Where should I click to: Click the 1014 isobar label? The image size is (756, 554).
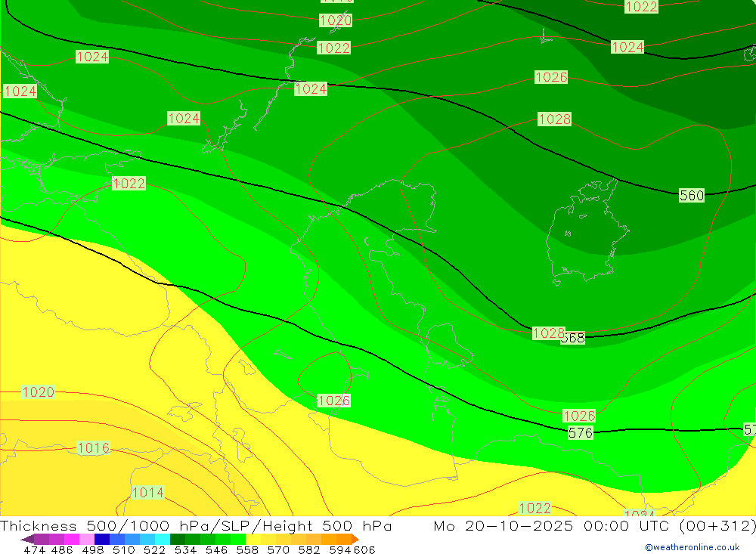tap(148, 492)
